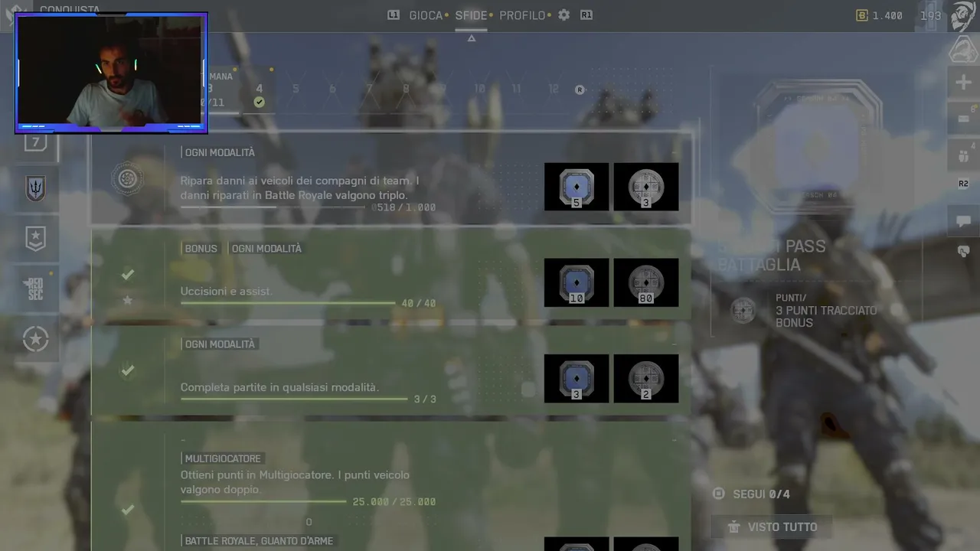
Task: Click the R stick icon after week 12
Action: pos(580,90)
